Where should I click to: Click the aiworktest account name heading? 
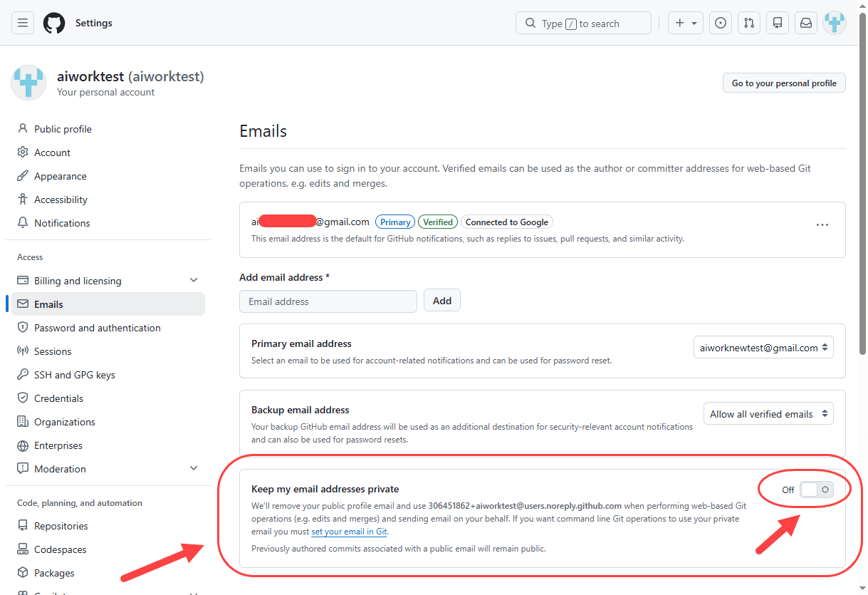(130, 76)
